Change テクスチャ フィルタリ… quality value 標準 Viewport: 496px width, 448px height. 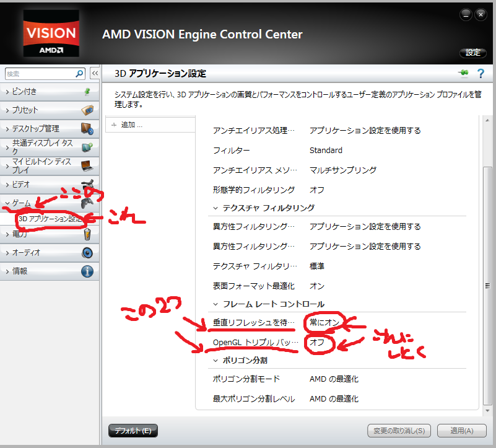tap(316, 266)
